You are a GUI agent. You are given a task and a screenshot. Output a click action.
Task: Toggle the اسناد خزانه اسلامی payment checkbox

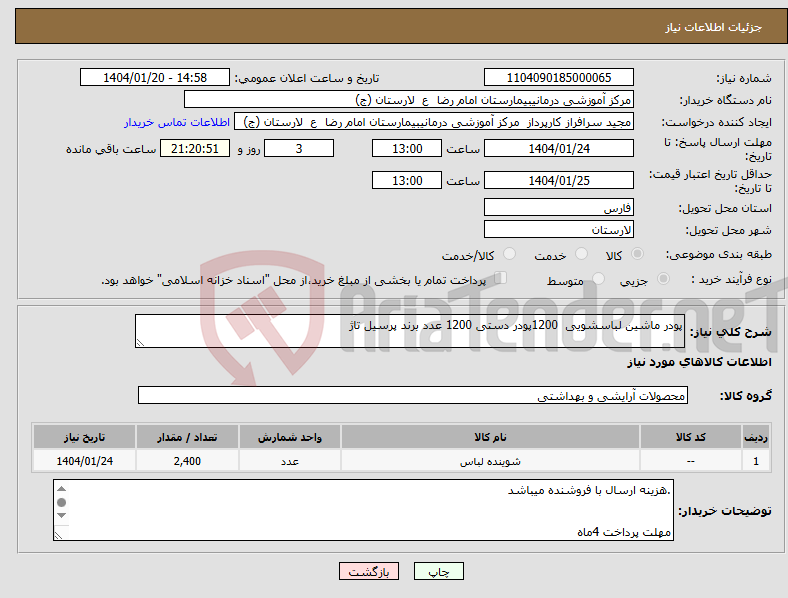501,278
